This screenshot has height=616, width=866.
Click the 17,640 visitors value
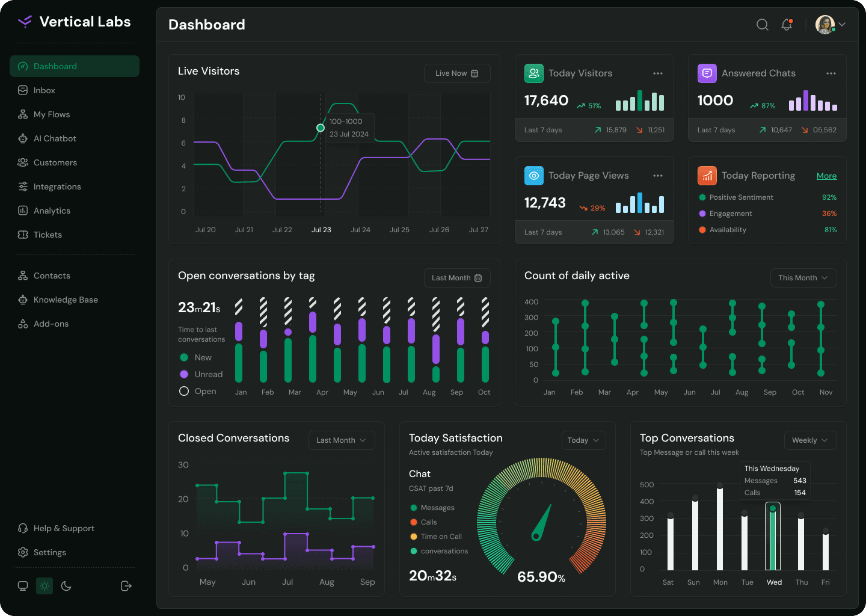(546, 100)
